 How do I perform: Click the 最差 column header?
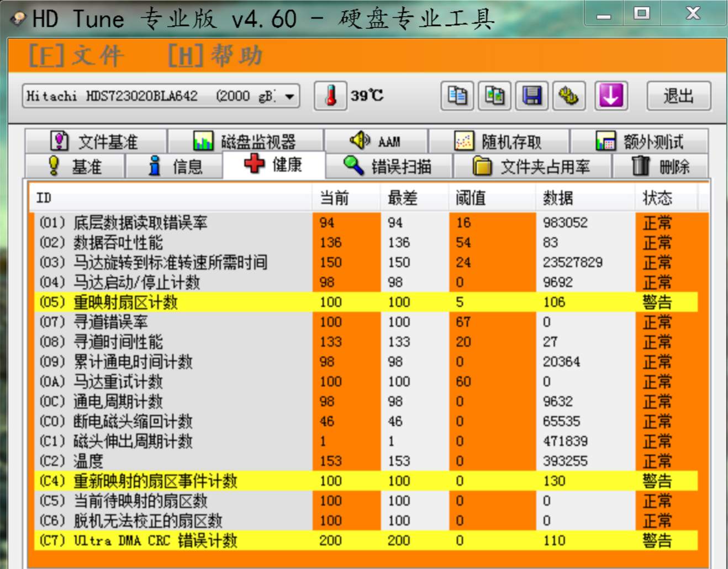point(414,198)
